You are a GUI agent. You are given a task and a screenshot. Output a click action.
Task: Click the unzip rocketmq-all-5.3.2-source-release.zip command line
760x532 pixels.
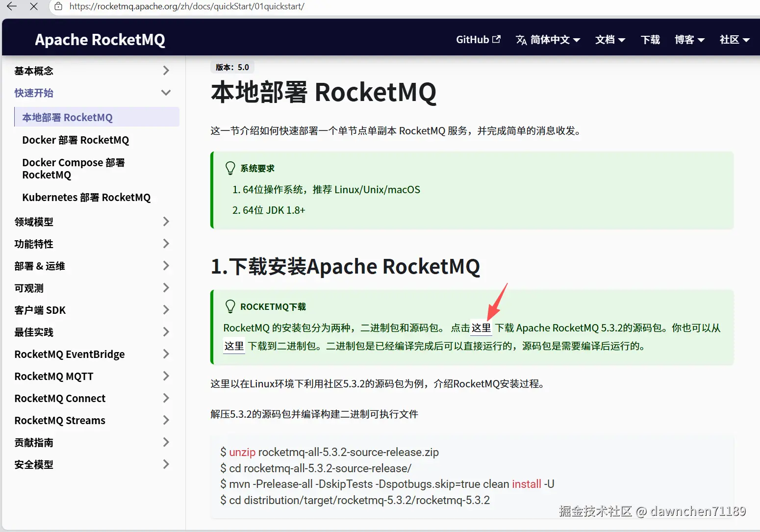point(329,452)
